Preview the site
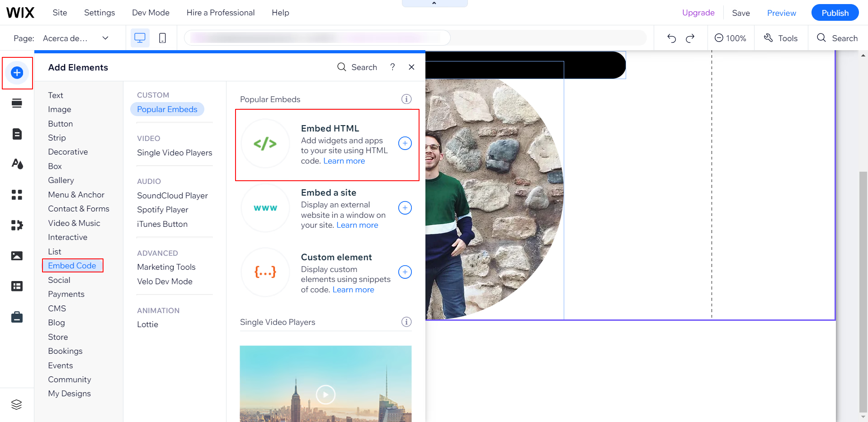The width and height of the screenshot is (868, 422). [x=781, y=13]
